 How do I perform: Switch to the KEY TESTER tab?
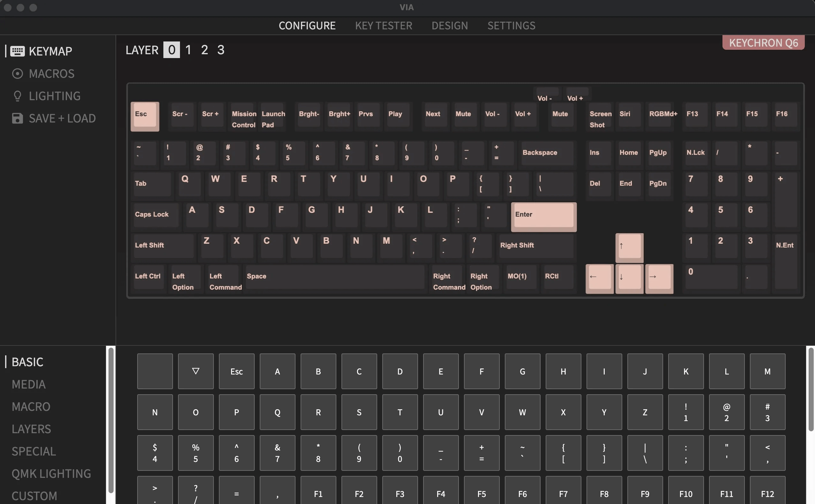click(384, 25)
